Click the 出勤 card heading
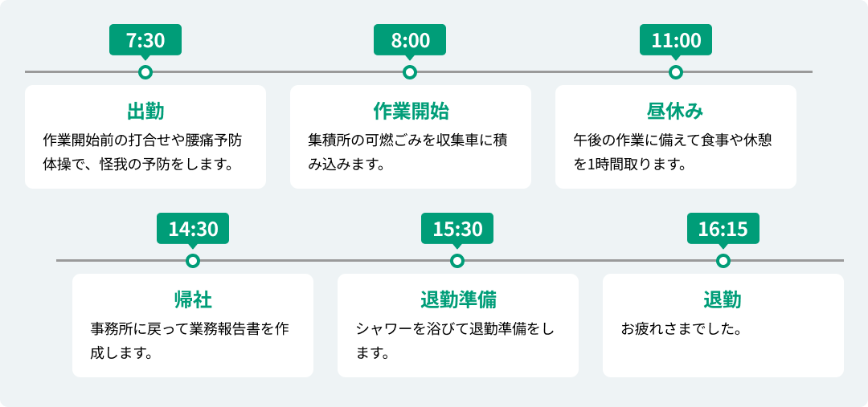Screen dimensions: 868x407 pos(145,111)
